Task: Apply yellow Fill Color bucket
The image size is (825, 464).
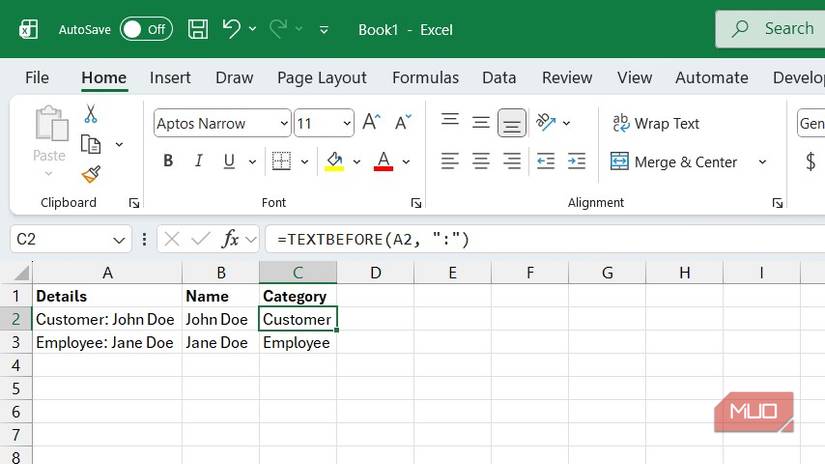Action: 334,161
